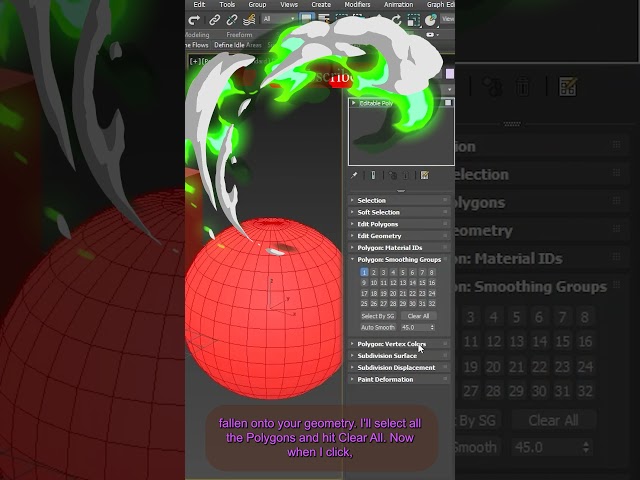640x480 pixels.
Task: Open the Select by Name tool
Action: coord(324,19)
